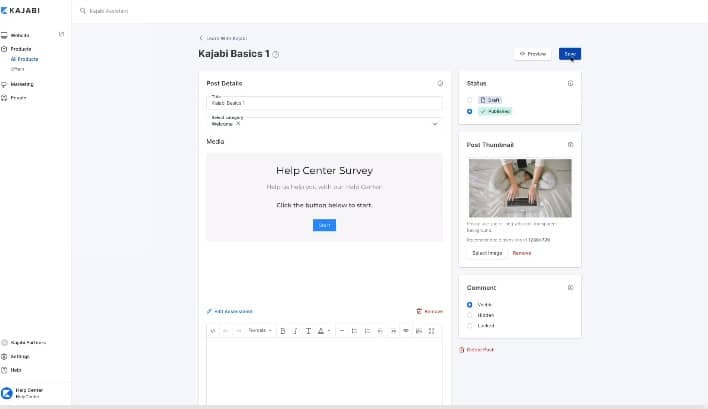Go back via the breadcrumb link above the title
Image resolution: width=708 pixels, height=409 pixels.
[223, 38]
